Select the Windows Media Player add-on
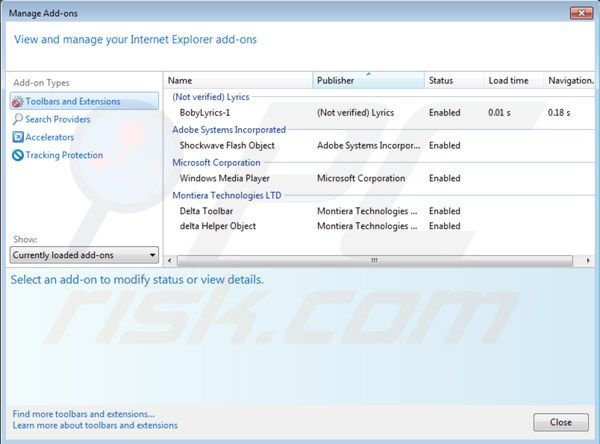Screen dimensions: 600x444 pos(380,178)
